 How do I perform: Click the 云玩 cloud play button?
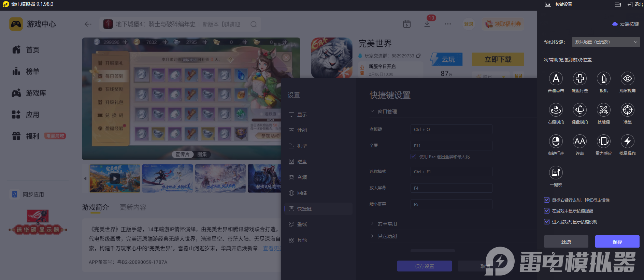coord(447,59)
